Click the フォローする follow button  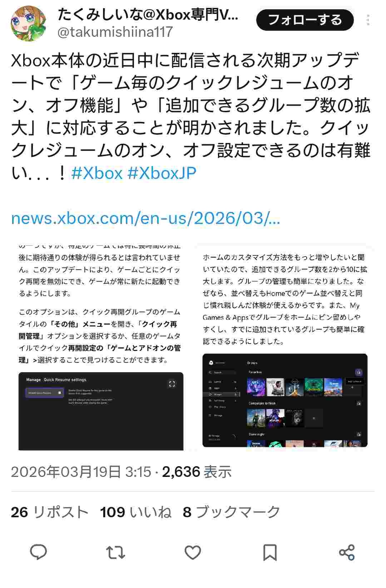point(305,20)
